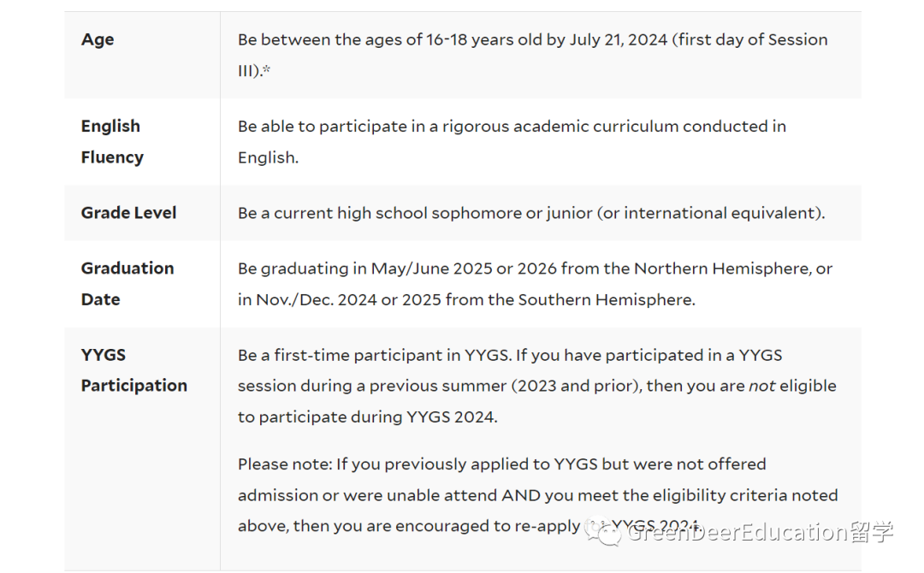The width and height of the screenshot is (924, 573).
Task: Click the italic word 'not' in eligibility text
Action: (761, 386)
